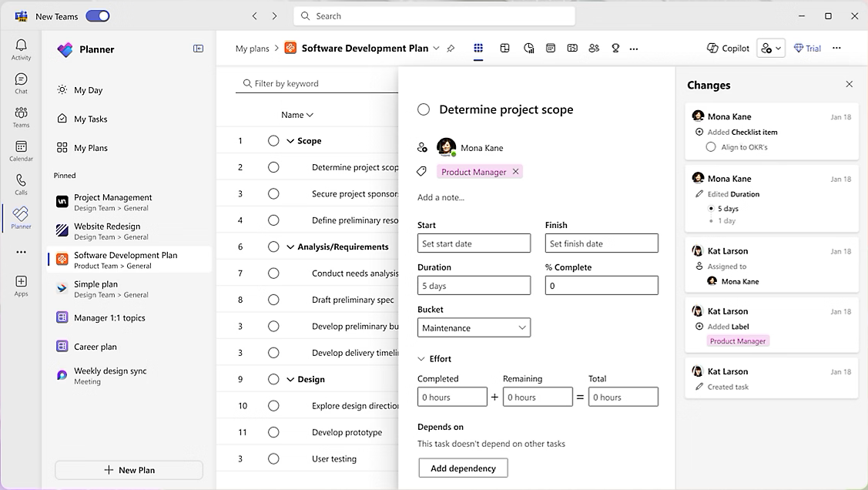Show more plan views ellipsis
This screenshot has width=868, height=490.
(634, 49)
